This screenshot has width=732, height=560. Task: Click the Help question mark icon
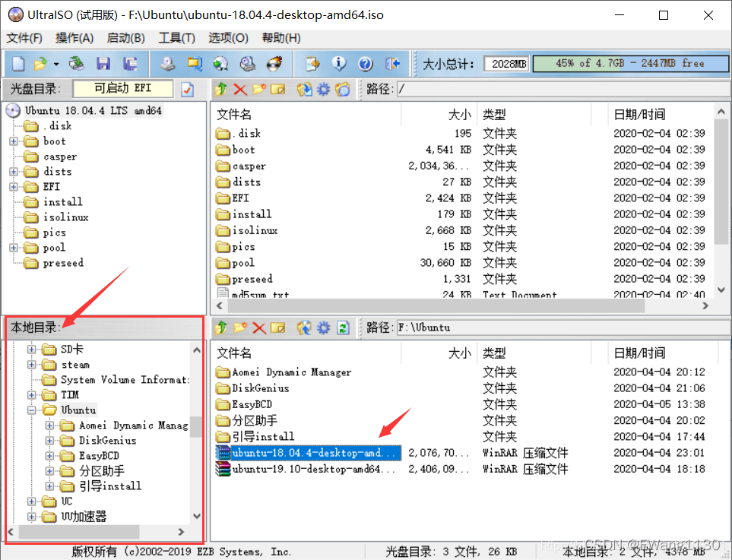click(x=366, y=64)
